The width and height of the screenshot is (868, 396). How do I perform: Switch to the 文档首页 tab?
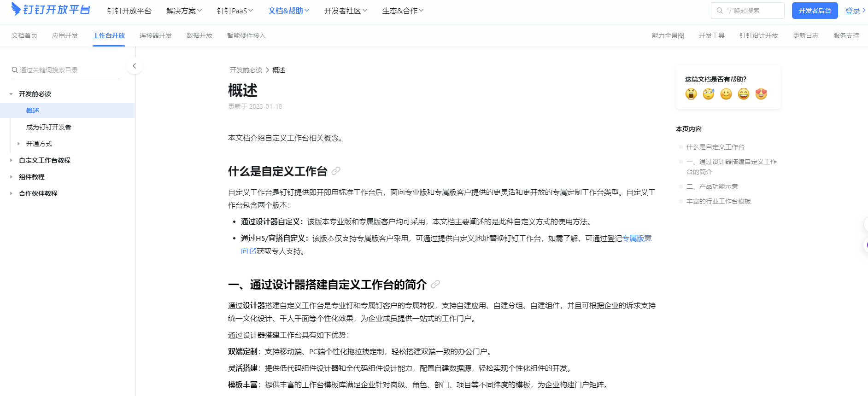point(24,35)
